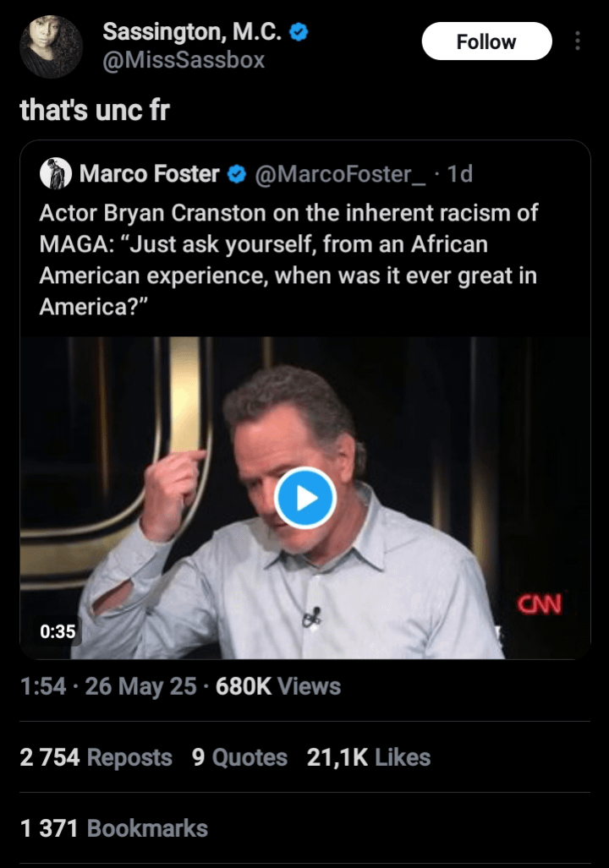Click the verified badge beside Sassington, M.C.
609x868 pixels.
pyautogui.click(x=299, y=33)
